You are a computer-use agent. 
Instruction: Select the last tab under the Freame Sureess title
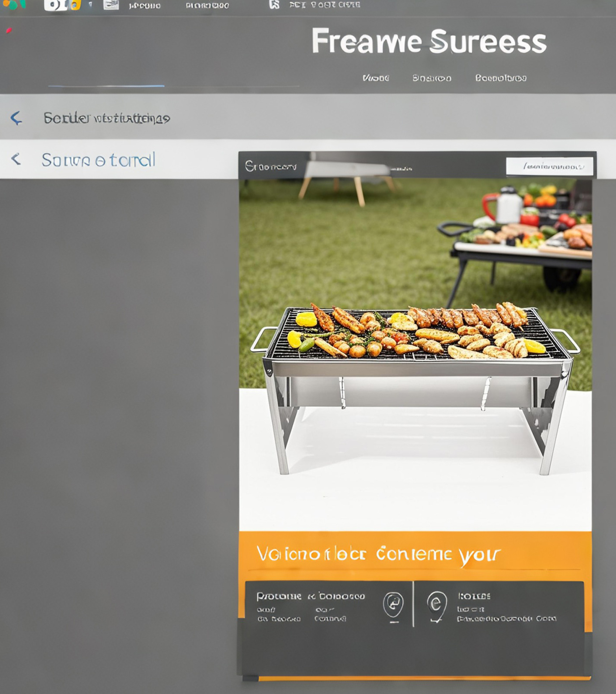click(501, 78)
